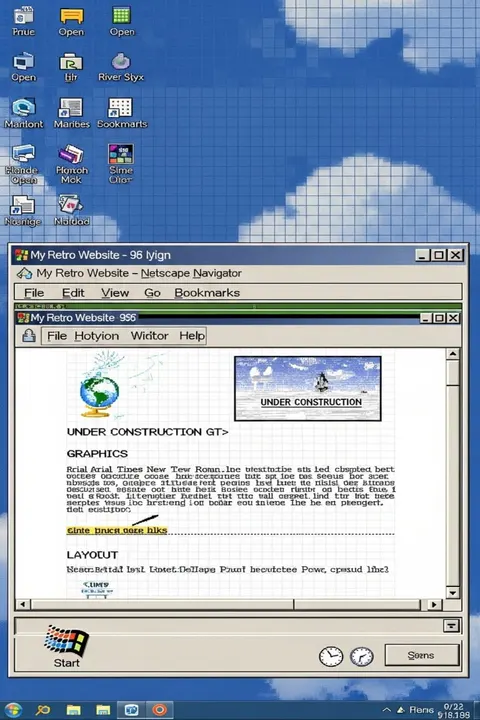Expand the system tray hidden icons chevron
The image size is (480, 720).
coord(386,710)
